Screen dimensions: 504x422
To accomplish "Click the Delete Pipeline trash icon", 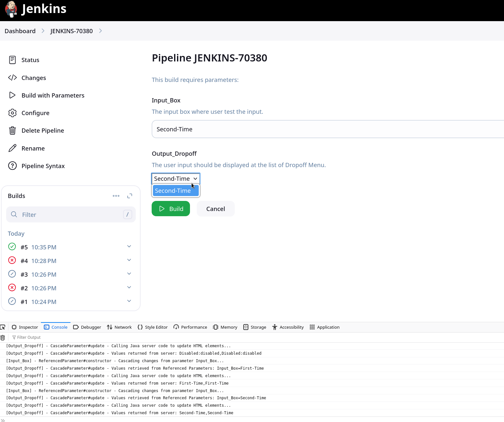I will coord(12,130).
